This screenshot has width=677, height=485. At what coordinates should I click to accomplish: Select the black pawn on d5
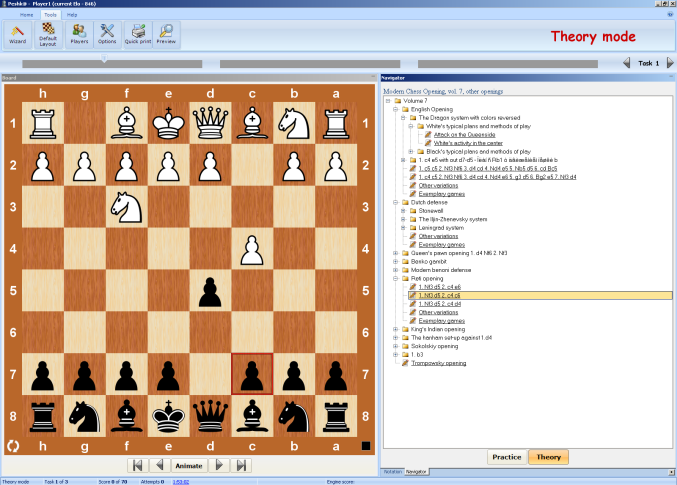[210, 291]
